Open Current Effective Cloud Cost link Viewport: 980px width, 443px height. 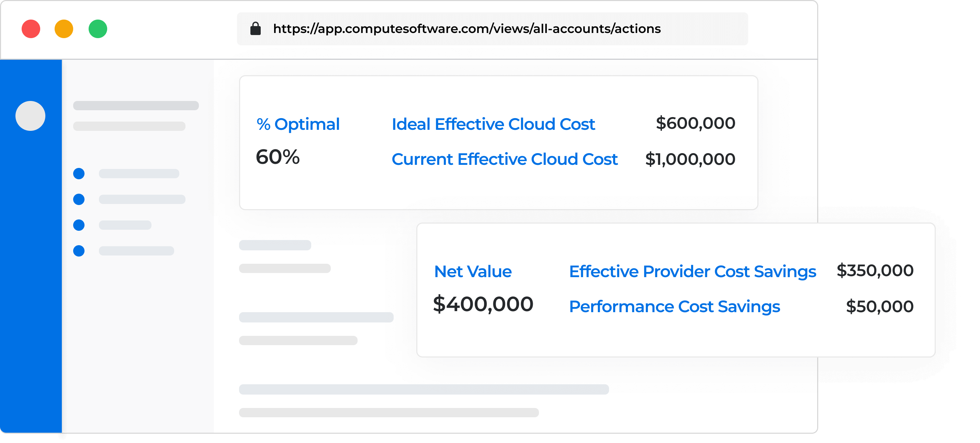pos(505,159)
